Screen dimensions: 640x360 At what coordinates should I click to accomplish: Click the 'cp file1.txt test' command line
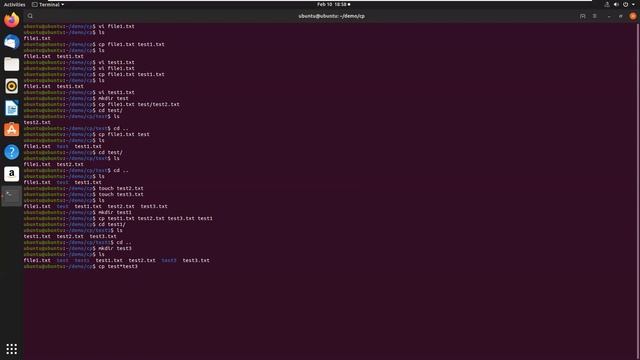click(x=87, y=134)
